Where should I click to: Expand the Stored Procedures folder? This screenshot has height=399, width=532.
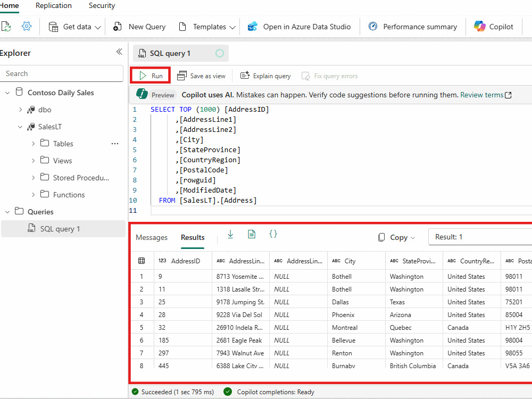[33, 178]
